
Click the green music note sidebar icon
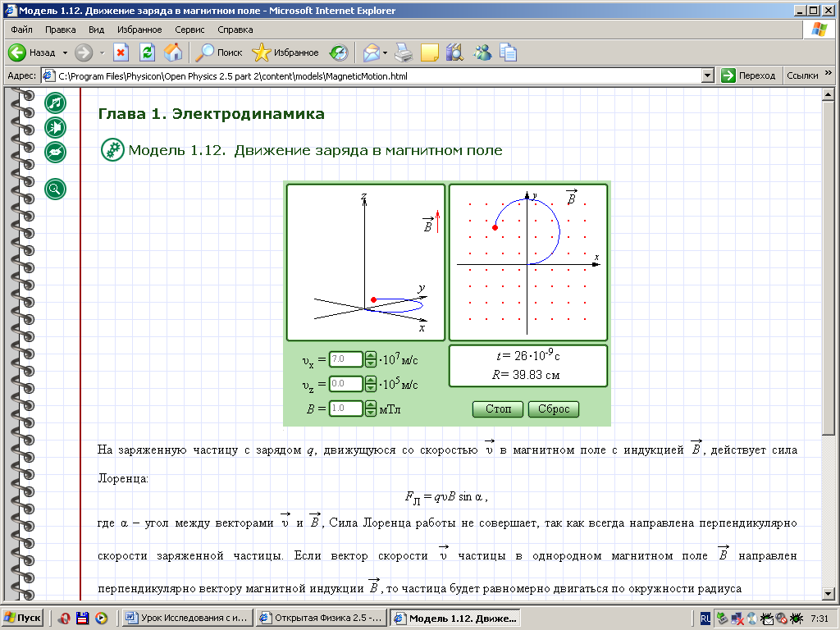click(55, 103)
